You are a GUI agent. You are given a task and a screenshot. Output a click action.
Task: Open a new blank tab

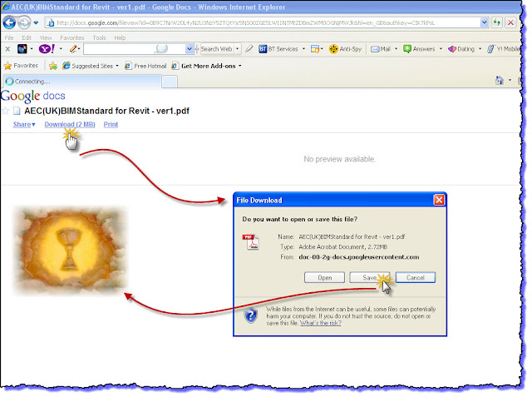(170, 82)
